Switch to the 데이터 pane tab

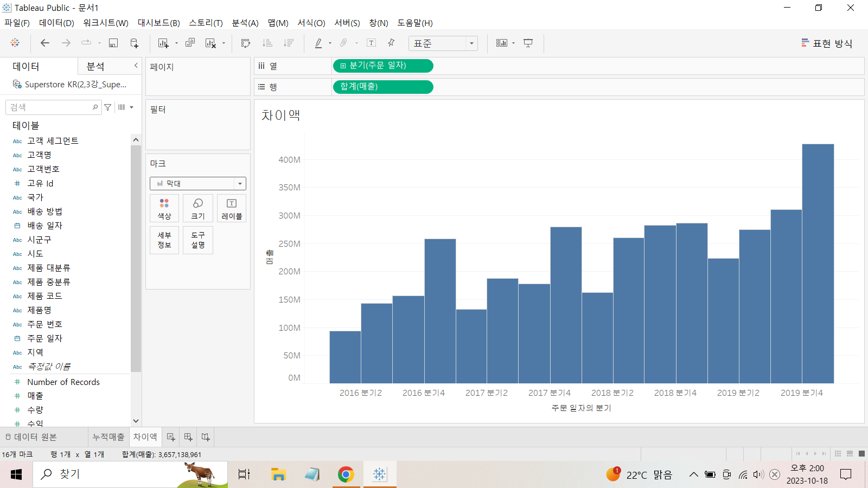click(26, 66)
